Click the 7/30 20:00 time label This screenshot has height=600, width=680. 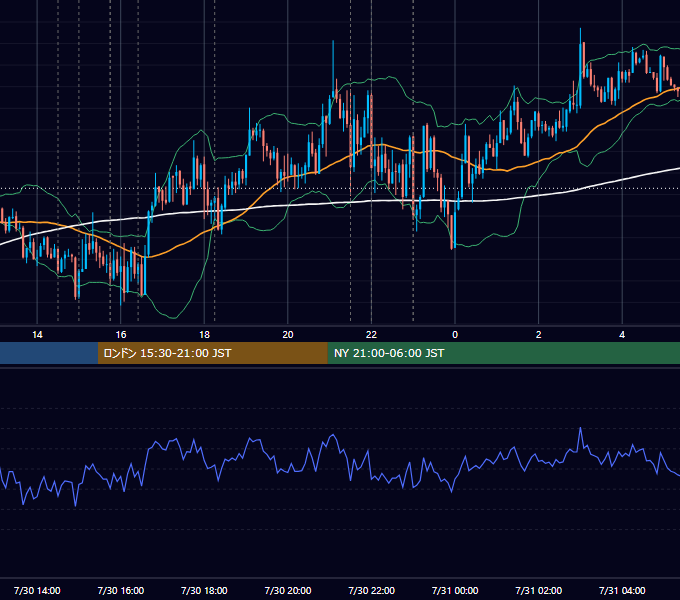click(x=288, y=590)
